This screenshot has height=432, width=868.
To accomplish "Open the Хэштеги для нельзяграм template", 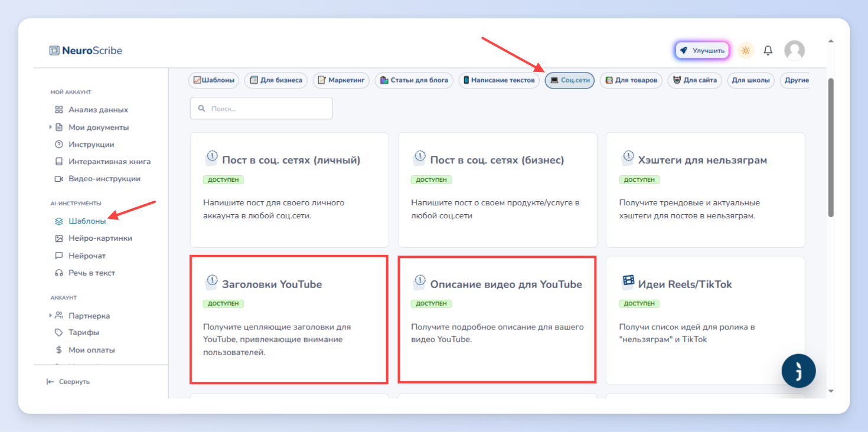I will pyautogui.click(x=705, y=190).
